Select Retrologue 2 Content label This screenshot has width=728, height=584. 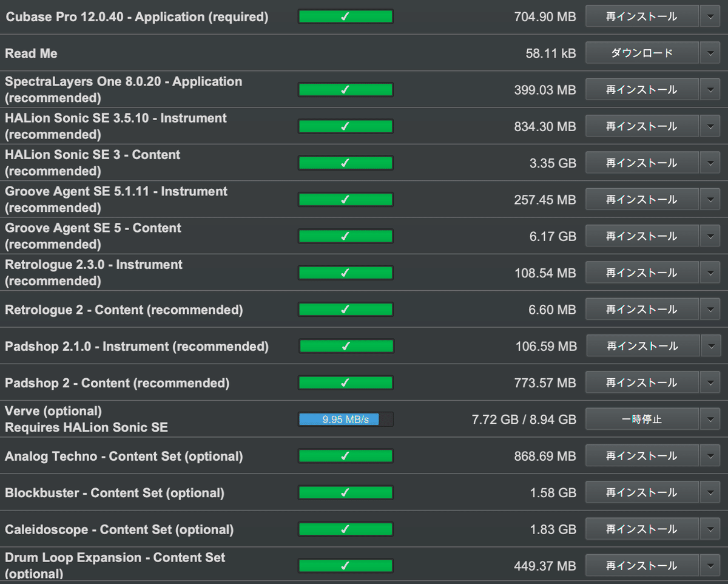pyautogui.click(x=124, y=310)
